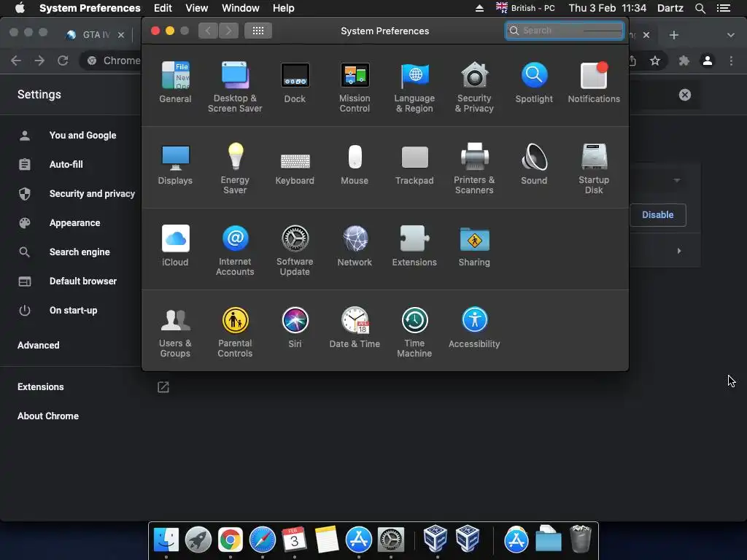Open Notification Centre list icon

724,8
